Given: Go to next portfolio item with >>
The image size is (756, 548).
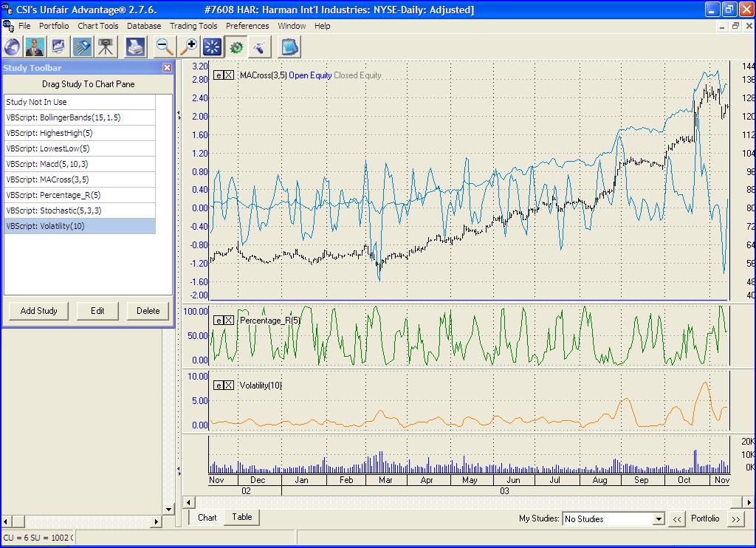Looking at the screenshot, I should [736, 519].
